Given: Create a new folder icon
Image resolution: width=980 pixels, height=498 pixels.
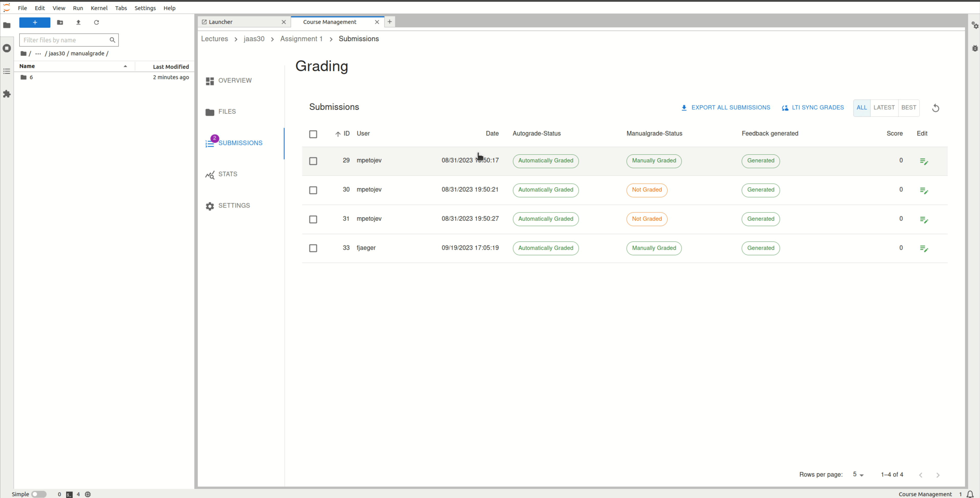Looking at the screenshot, I should click(x=60, y=23).
